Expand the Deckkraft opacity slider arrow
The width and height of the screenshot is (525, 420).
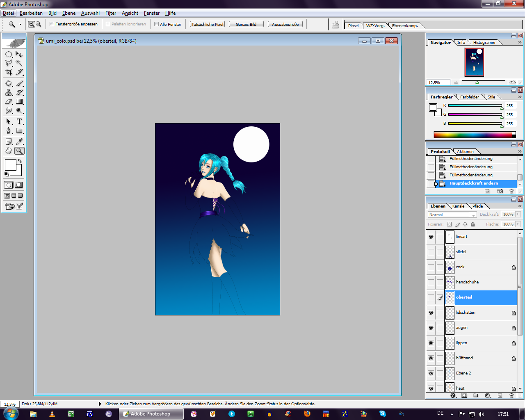pyautogui.click(x=518, y=215)
